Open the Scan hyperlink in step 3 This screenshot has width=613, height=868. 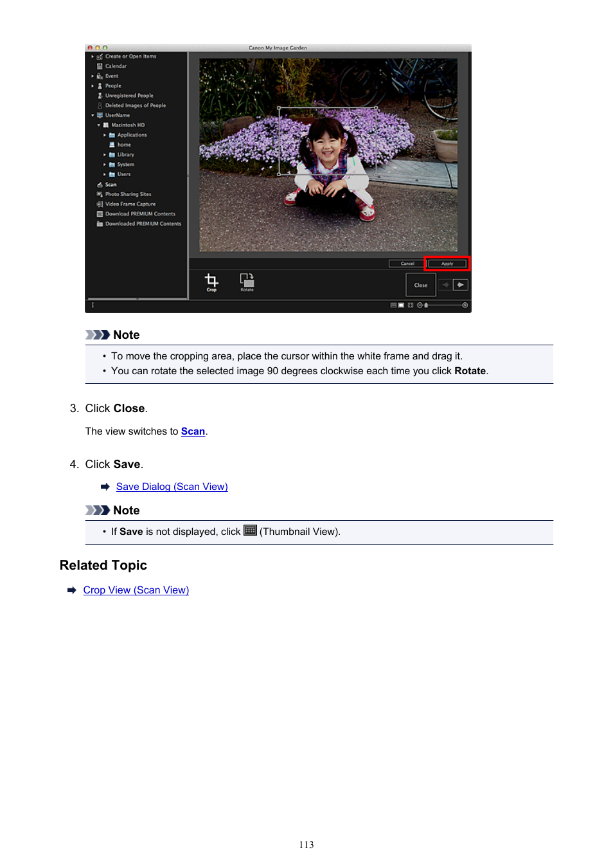tap(193, 431)
